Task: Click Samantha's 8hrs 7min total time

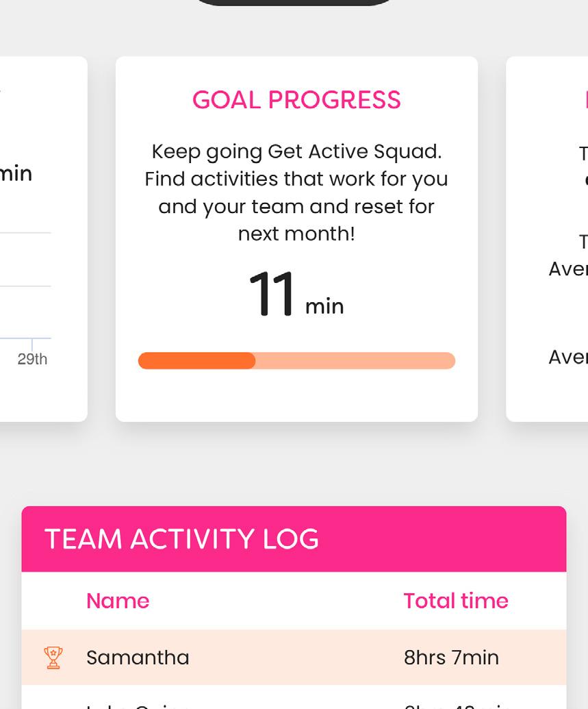Action: point(451,658)
